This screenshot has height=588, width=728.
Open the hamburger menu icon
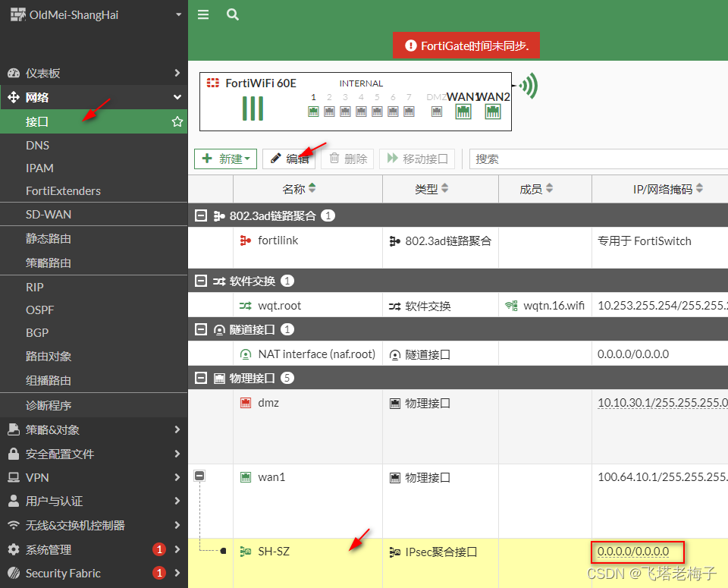click(x=203, y=15)
